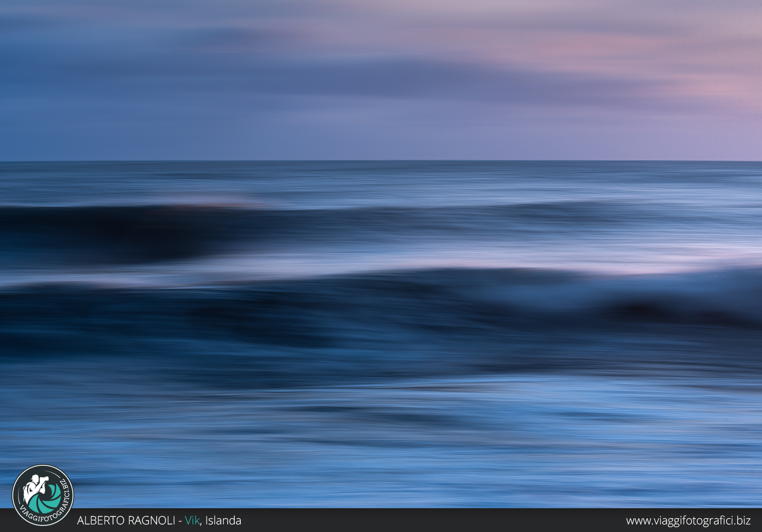Click the 'Islanda' caption text
The width and height of the screenshot is (762, 532).
[x=223, y=521]
